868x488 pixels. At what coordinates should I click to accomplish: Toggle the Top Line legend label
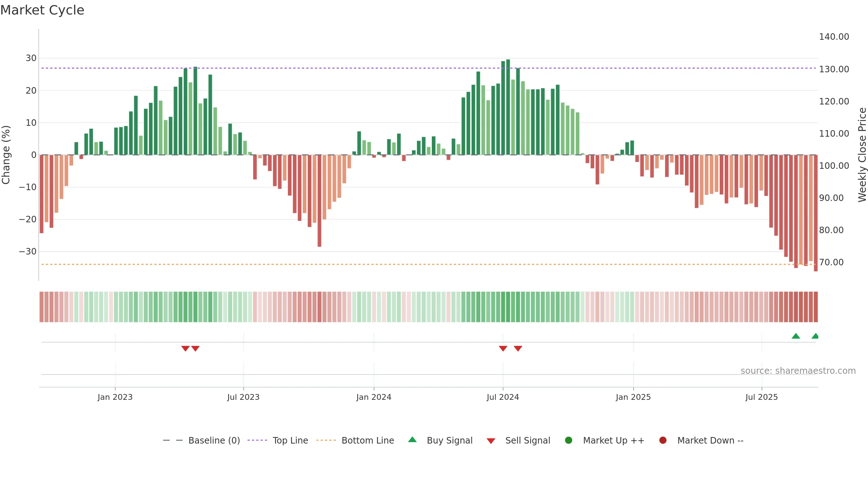tap(290, 440)
